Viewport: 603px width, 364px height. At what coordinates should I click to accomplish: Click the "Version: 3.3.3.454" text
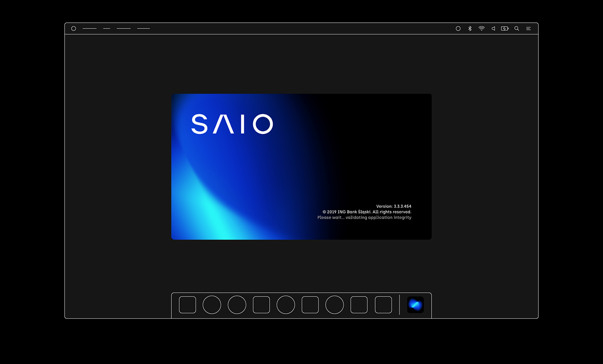coord(394,207)
